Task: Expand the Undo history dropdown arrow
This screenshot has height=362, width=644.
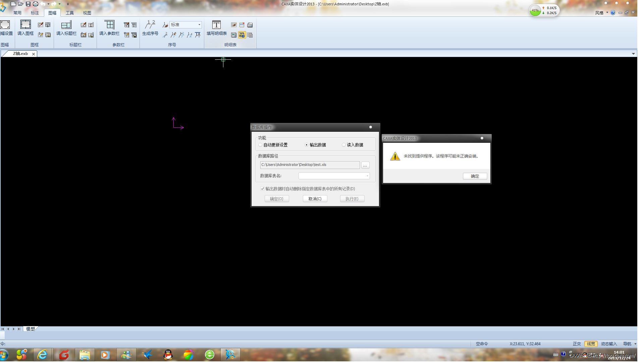Action: coord(48,4)
